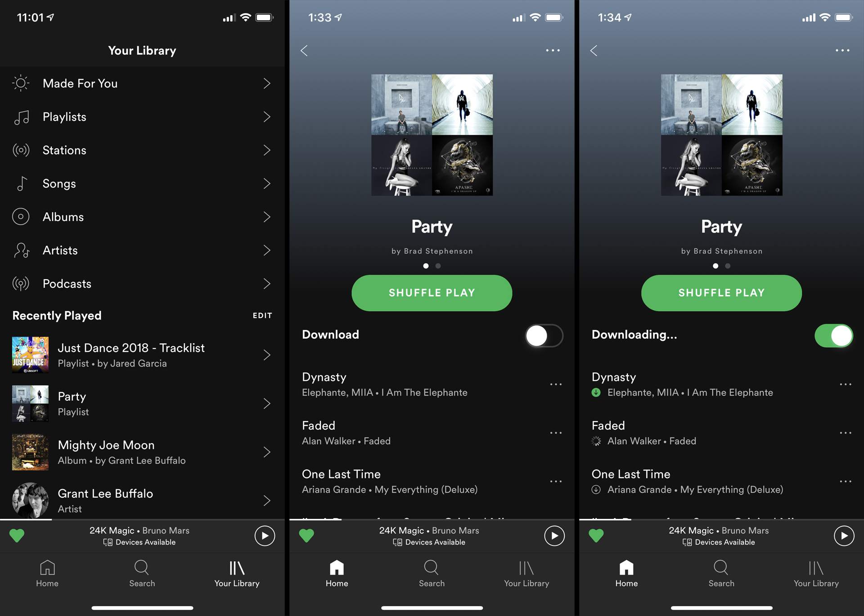Tap the three-dot menu for Faded track
Image resolution: width=864 pixels, height=616 pixels.
click(x=556, y=433)
